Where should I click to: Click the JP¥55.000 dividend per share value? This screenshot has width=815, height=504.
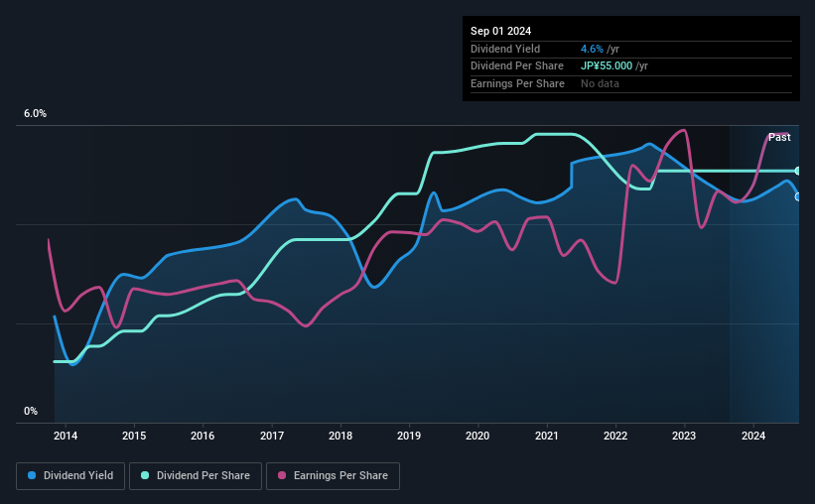607,66
